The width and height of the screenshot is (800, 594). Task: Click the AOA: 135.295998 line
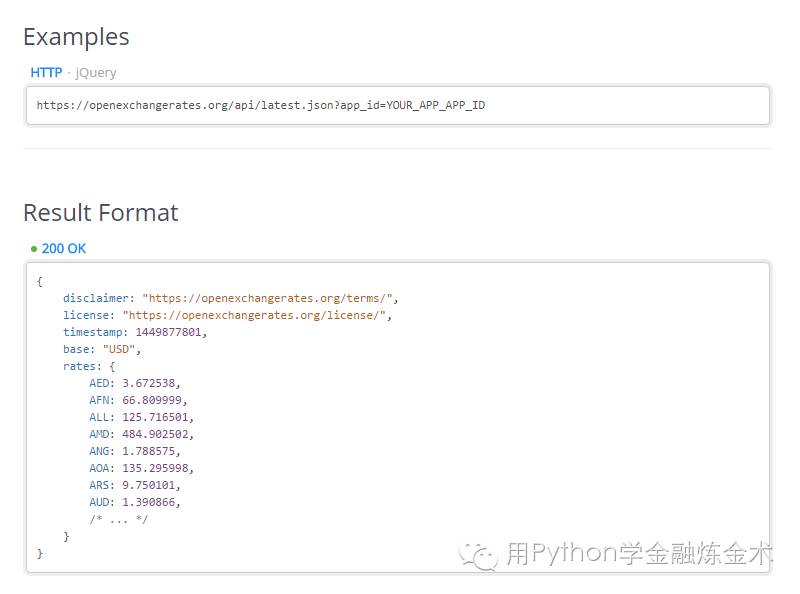point(141,468)
